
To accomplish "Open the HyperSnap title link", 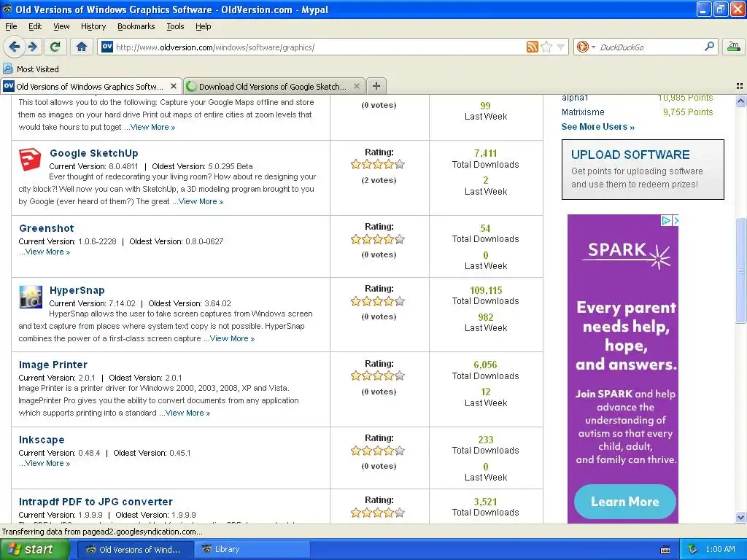I will [77, 290].
